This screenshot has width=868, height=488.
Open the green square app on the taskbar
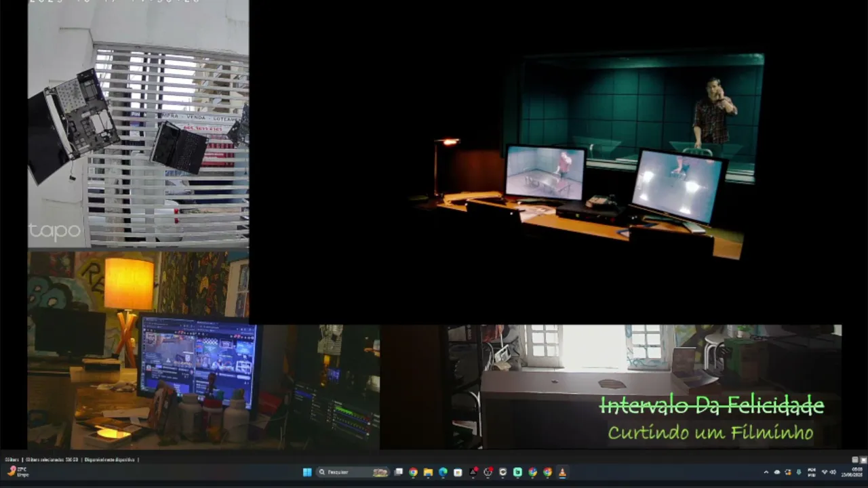[x=517, y=472]
